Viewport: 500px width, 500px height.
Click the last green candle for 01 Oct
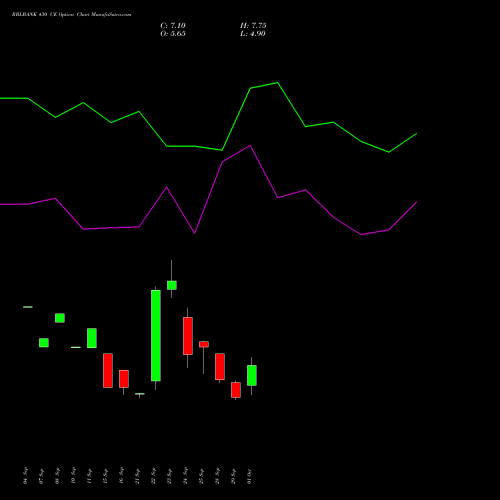[x=252, y=375]
